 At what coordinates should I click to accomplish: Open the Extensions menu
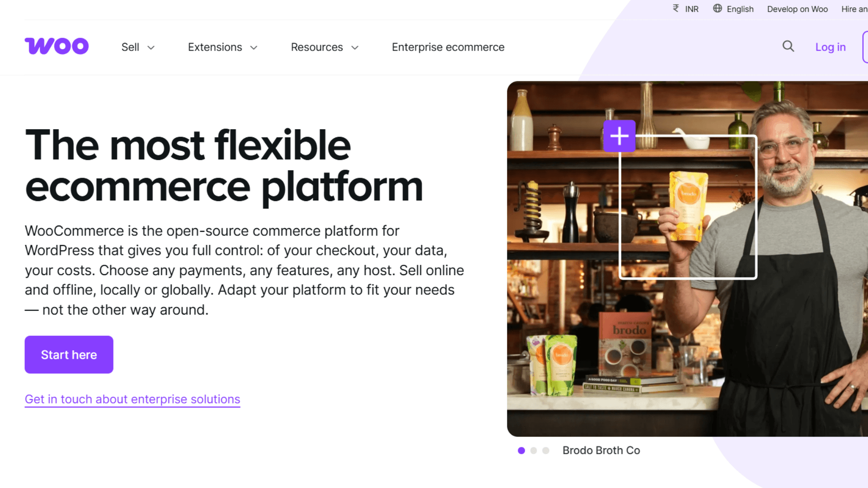pyautogui.click(x=222, y=47)
